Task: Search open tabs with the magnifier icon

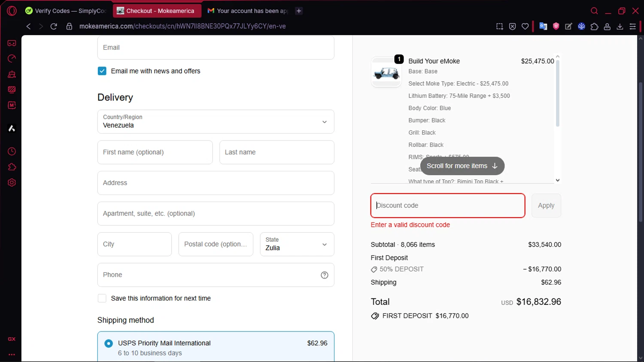Action: [x=594, y=11]
